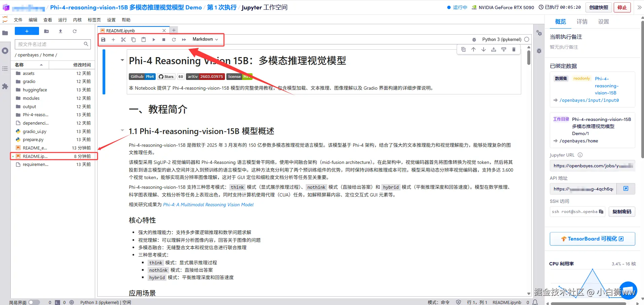Move the active cell down
644x305 pixels.
click(484, 49)
